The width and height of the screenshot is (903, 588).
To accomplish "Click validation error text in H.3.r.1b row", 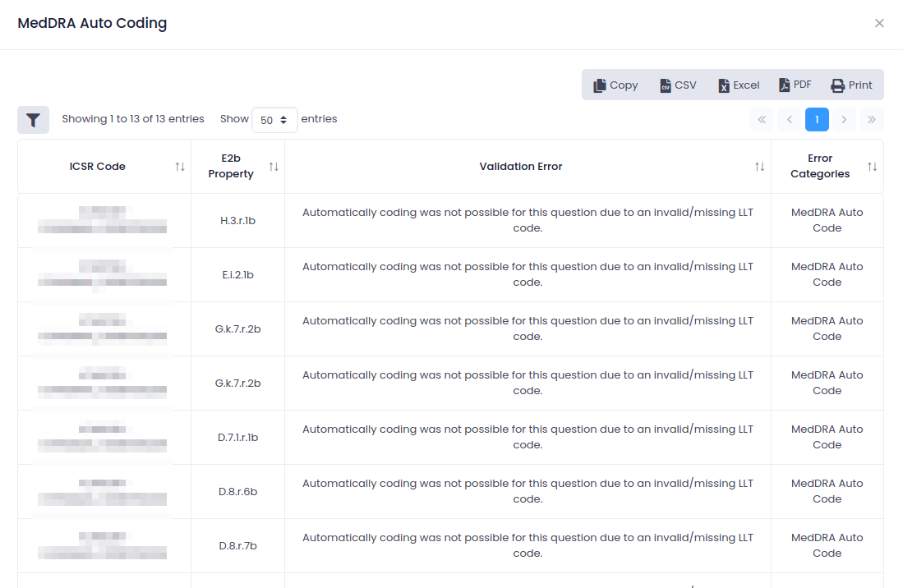I will point(528,220).
